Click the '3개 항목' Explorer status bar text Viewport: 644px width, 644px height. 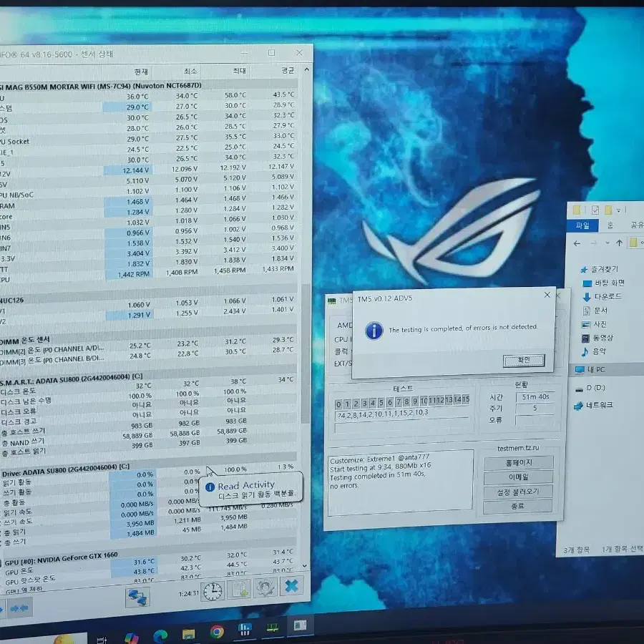coord(577,550)
